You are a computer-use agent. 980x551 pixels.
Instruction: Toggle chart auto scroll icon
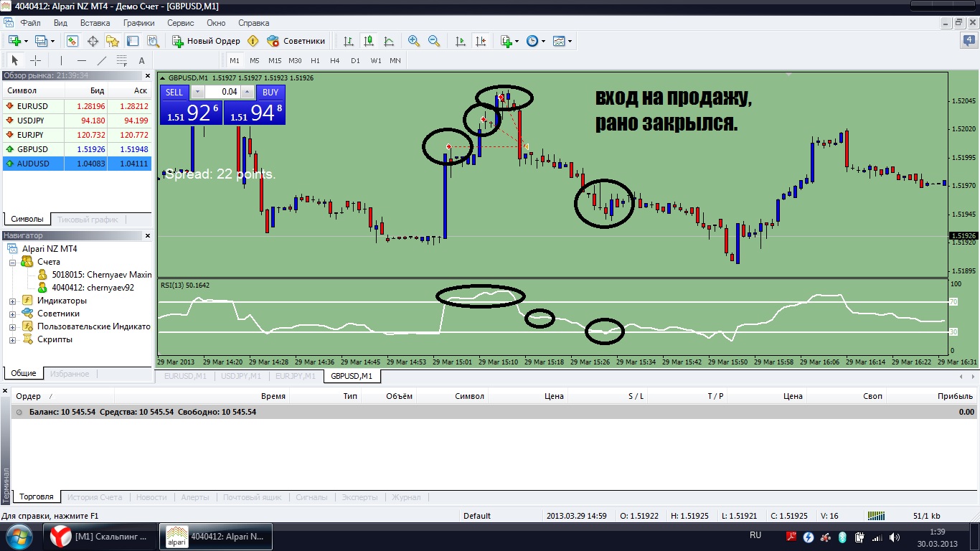click(x=461, y=41)
